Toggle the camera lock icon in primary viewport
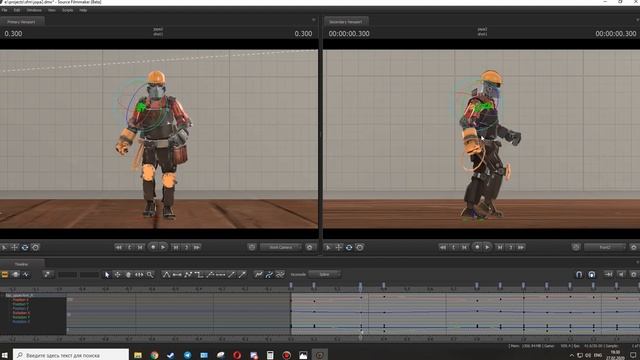This screenshot has width=640, height=360. point(252,247)
